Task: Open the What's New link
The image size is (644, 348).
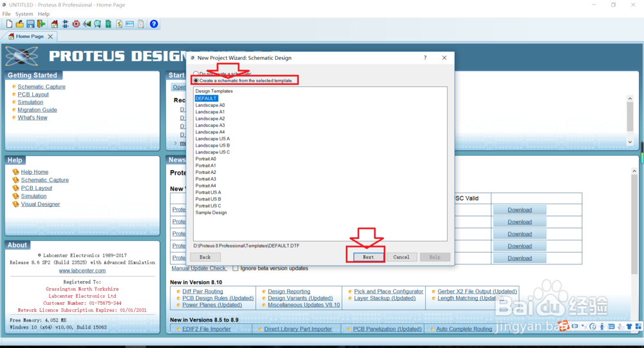Action: pos(32,117)
